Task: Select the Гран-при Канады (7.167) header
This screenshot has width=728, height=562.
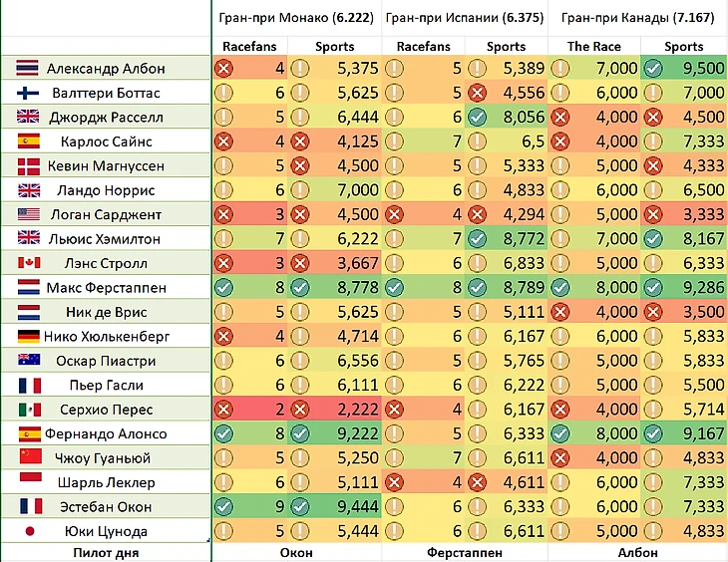Action: (638, 18)
